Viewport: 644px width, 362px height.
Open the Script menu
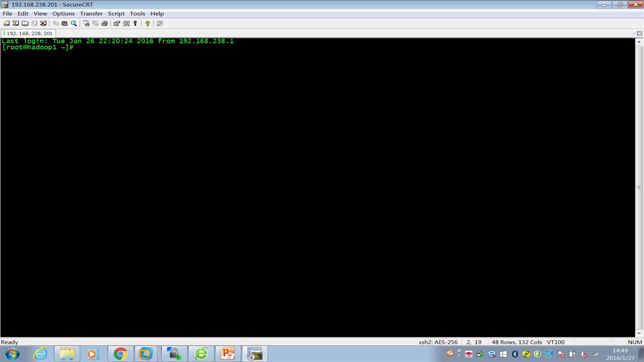(x=116, y=14)
